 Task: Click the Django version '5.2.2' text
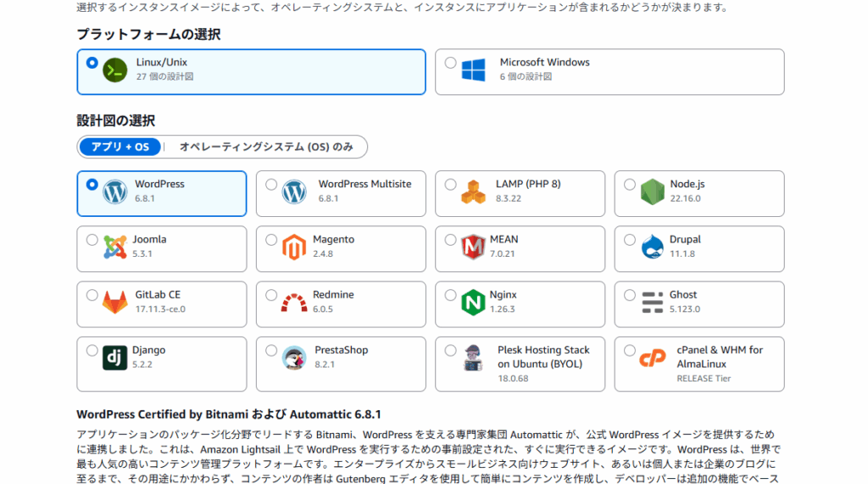coord(142,364)
